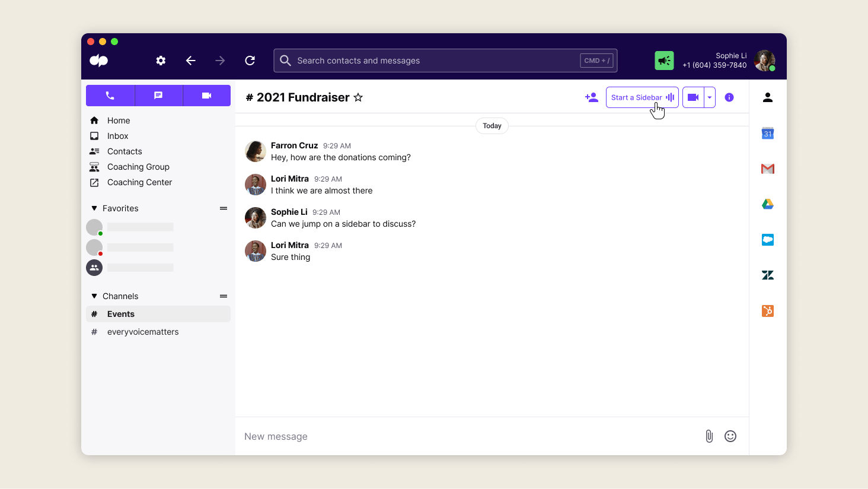Screen dimensions: 868x489
Task: Open the Google Calendar sidebar panel
Action: [767, 133]
